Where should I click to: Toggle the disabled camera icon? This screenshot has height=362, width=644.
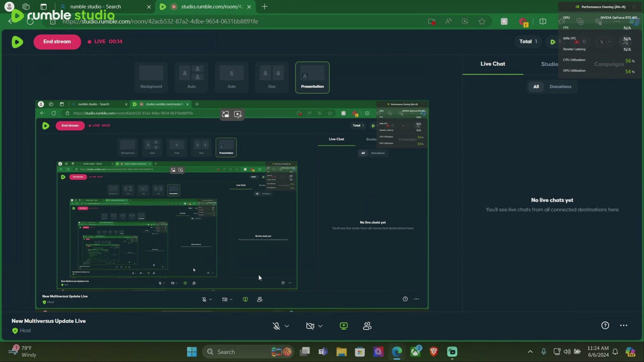click(x=310, y=326)
